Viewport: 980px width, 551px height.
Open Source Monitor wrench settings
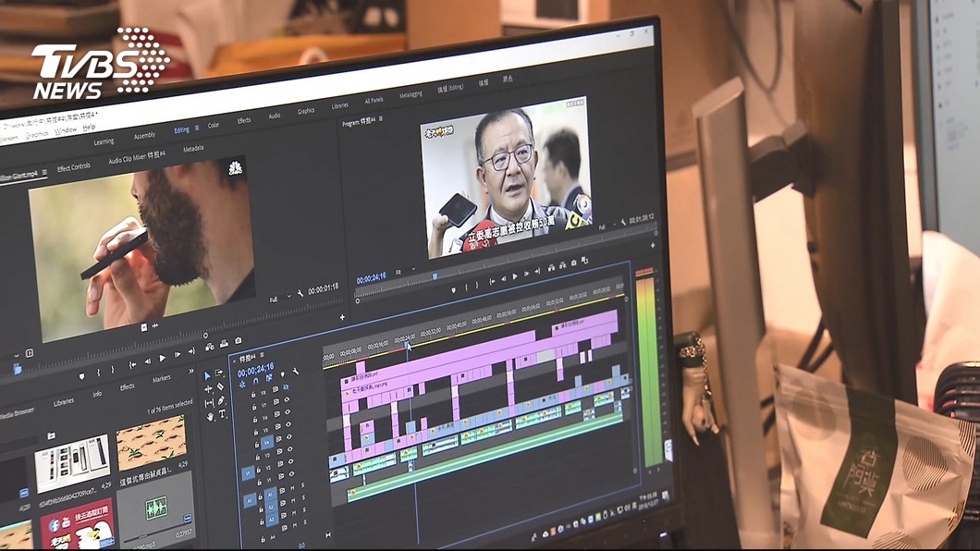(x=301, y=292)
